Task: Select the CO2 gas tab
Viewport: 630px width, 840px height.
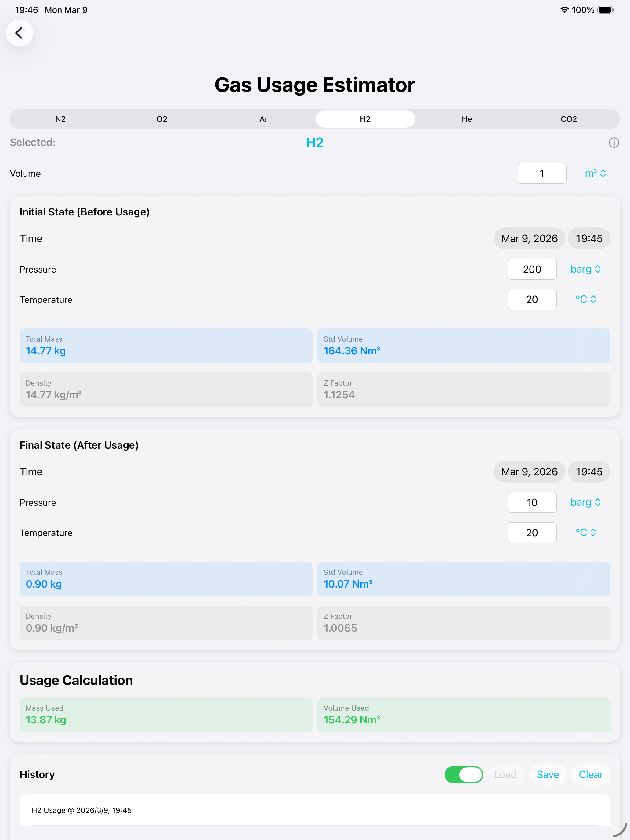Action: tap(568, 119)
